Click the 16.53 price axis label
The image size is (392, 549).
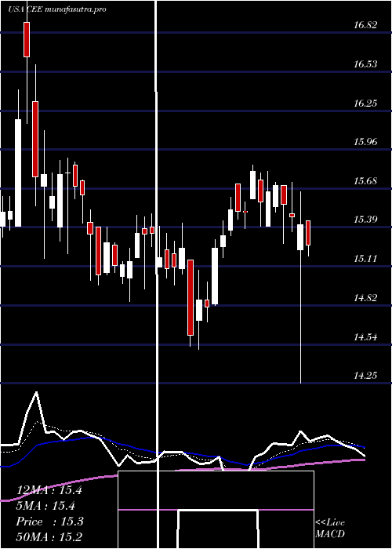(365, 64)
